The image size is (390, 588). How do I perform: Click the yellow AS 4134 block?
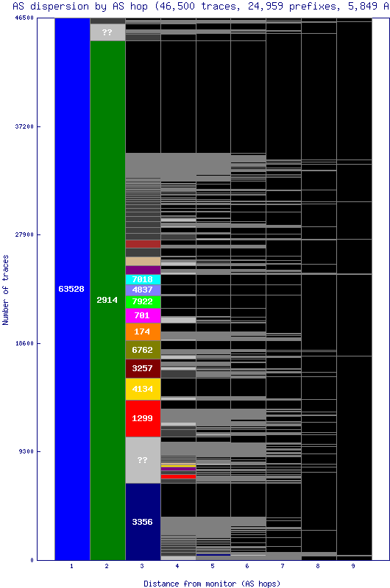tap(143, 390)
